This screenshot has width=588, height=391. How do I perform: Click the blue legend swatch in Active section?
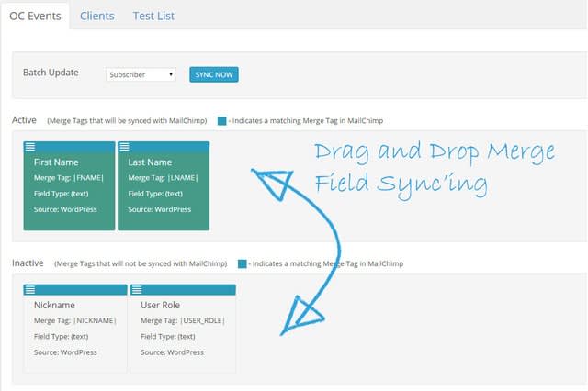point(222,120)
